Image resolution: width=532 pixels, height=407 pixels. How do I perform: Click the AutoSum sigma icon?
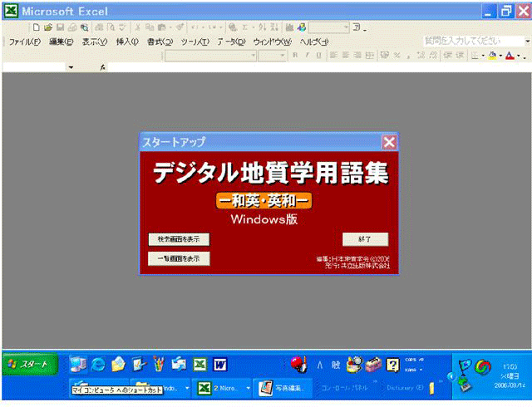[x=244, y=27]
